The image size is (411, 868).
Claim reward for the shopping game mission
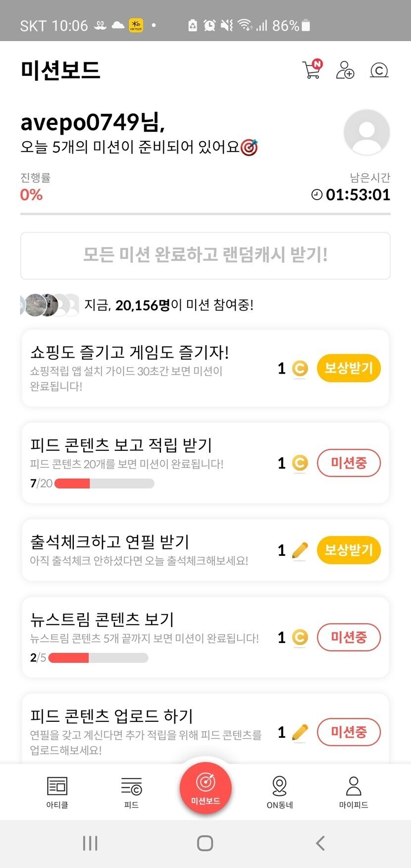coord(349,368)
